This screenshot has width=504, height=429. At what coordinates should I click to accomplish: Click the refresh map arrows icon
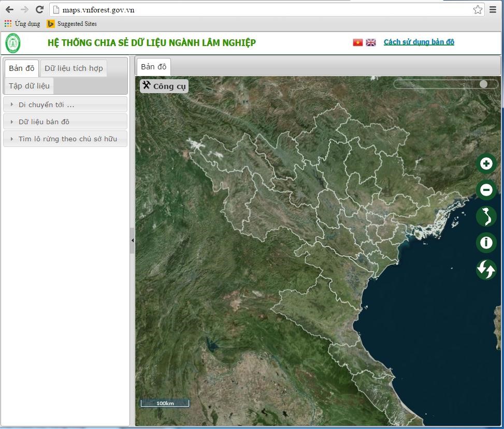point(486,269)
